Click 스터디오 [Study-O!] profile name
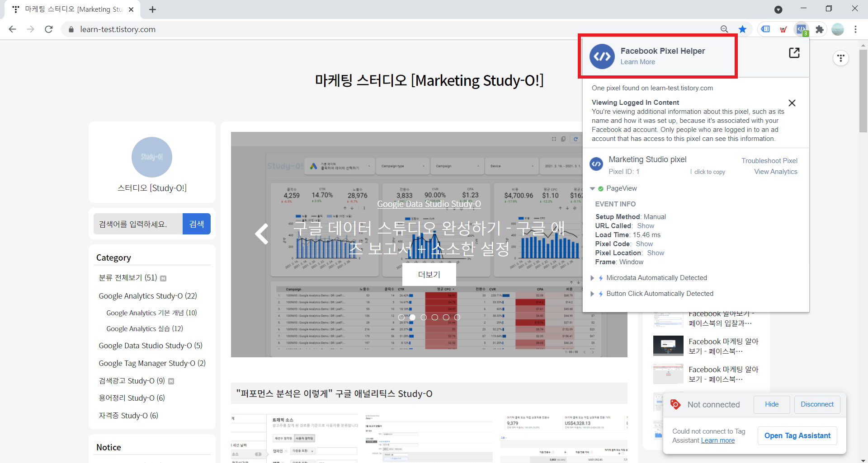This screenshot has height=463, width=868. tap(152, 188)
